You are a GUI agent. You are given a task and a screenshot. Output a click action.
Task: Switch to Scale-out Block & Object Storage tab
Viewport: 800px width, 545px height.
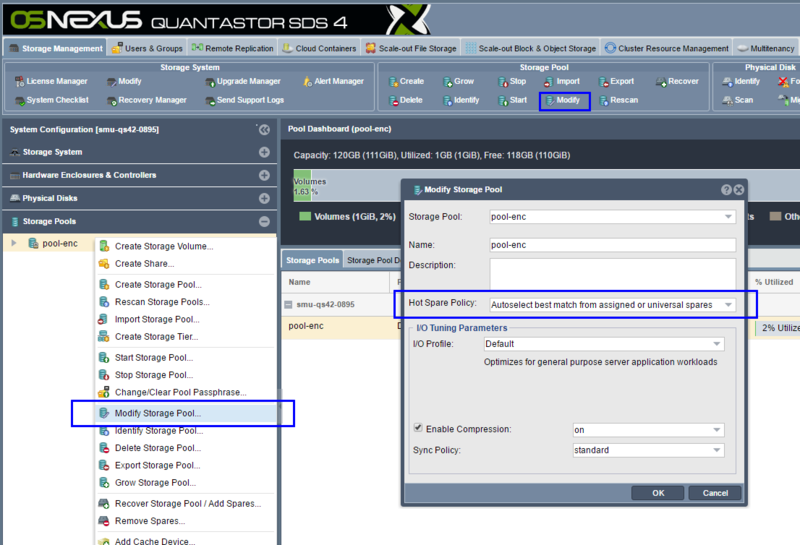click(531, 48)
